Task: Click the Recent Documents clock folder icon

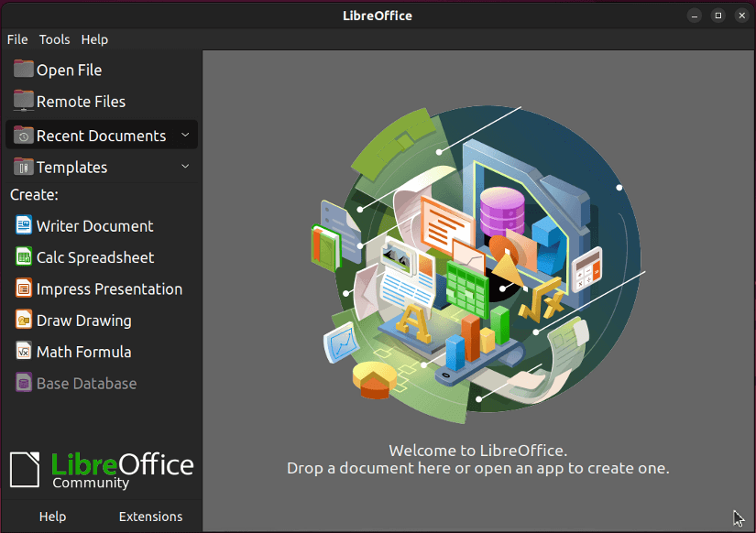Action: pos(23,136)
